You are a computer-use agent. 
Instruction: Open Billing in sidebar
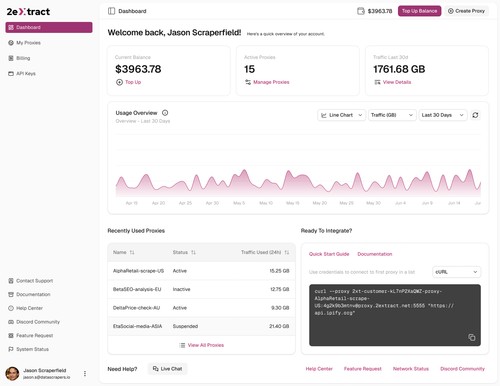(49, 58)
